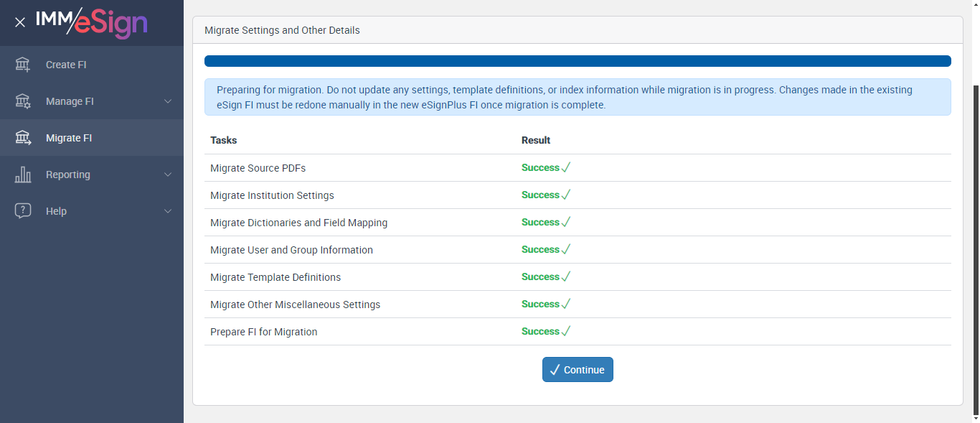Click the Create FI bank icon
980x423 pixels.
(23, 65)
